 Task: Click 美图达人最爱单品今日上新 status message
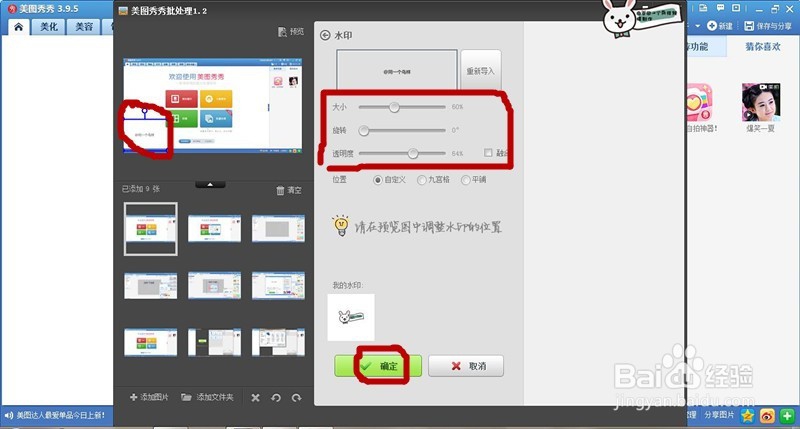click(x=61, y=415)
